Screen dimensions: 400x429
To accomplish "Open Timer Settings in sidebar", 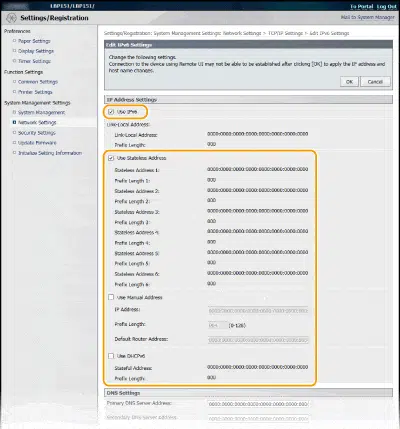I will [34, 61].
